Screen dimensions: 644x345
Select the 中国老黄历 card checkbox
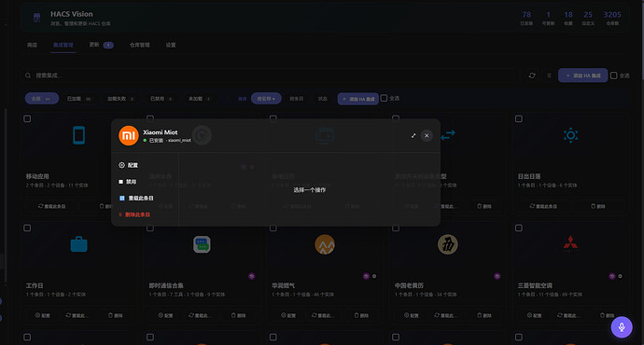click(x=396, y=228)
